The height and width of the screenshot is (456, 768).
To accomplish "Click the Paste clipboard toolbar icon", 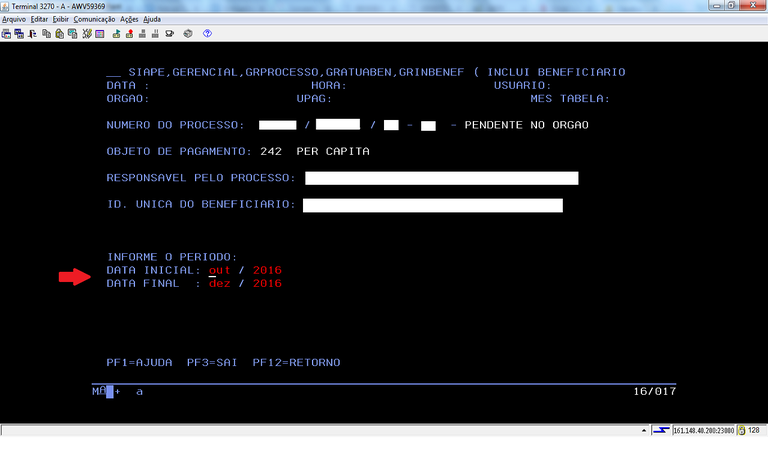I will 59,34.
